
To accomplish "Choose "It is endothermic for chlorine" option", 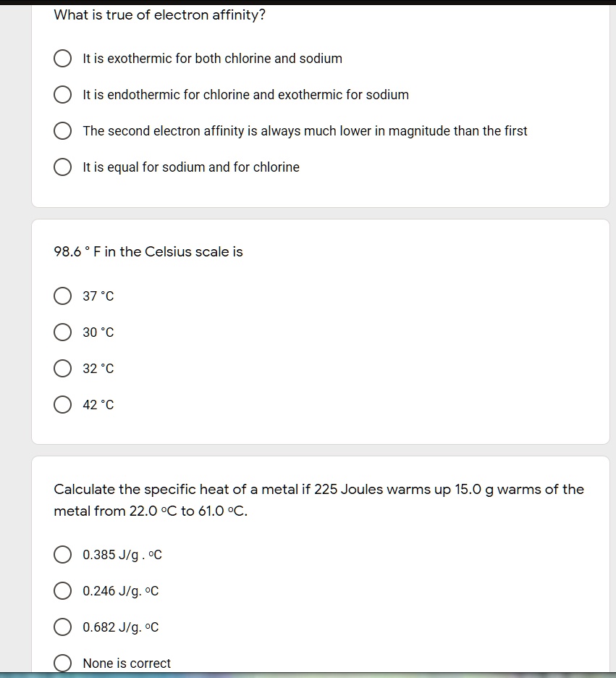I will pos(63,95).
